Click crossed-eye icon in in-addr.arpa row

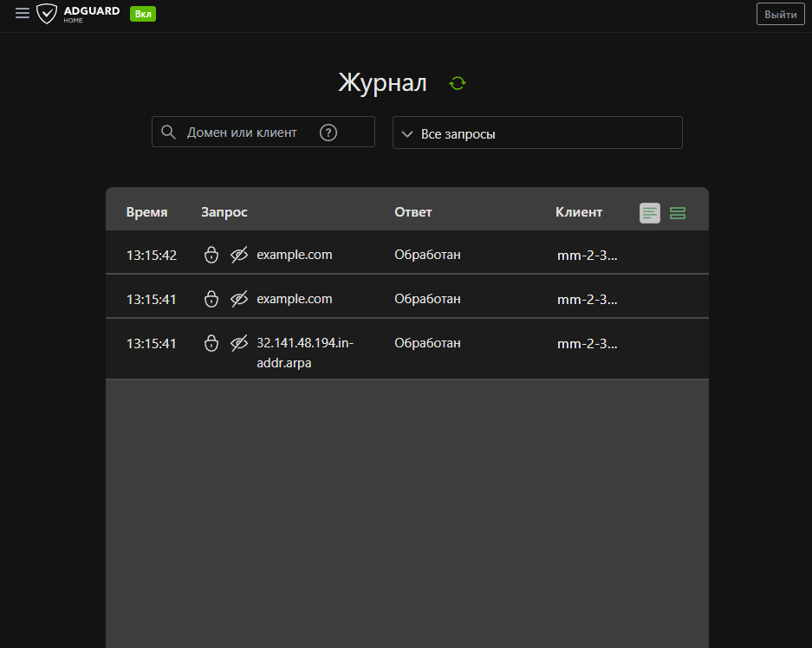(x=238, y=343)
